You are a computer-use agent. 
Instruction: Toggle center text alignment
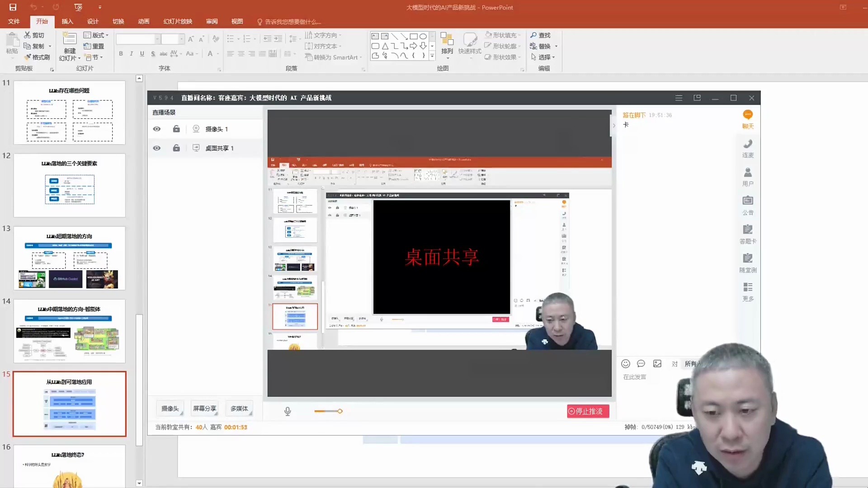[241, 53]
